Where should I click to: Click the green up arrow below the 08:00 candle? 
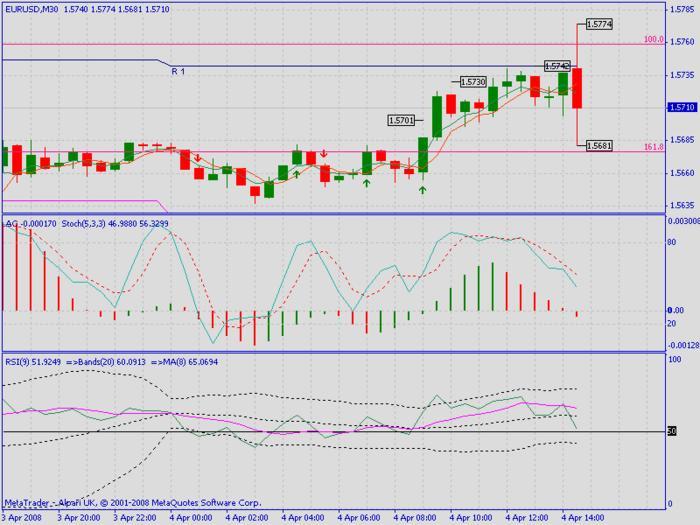[x=422, y=188]
